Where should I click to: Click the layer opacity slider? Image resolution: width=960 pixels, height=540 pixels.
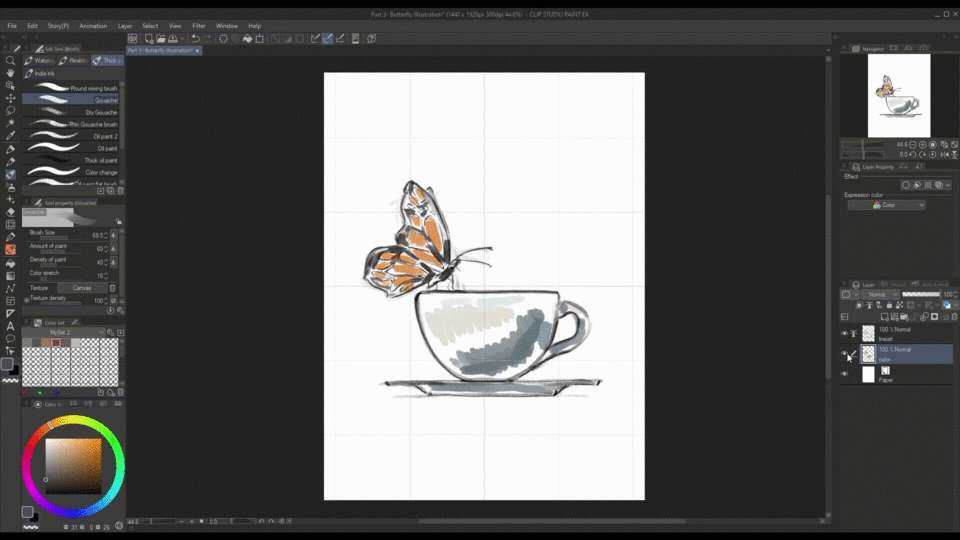point(921,294)
